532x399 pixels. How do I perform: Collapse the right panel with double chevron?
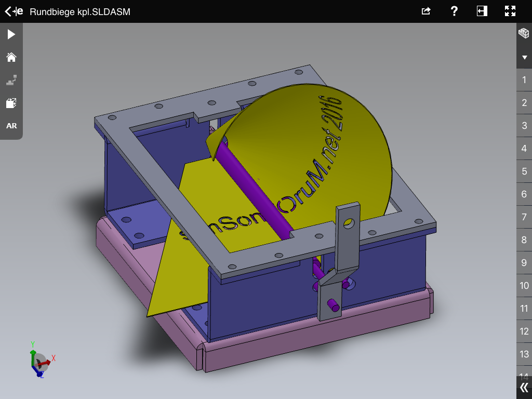[x=524, y=388]
